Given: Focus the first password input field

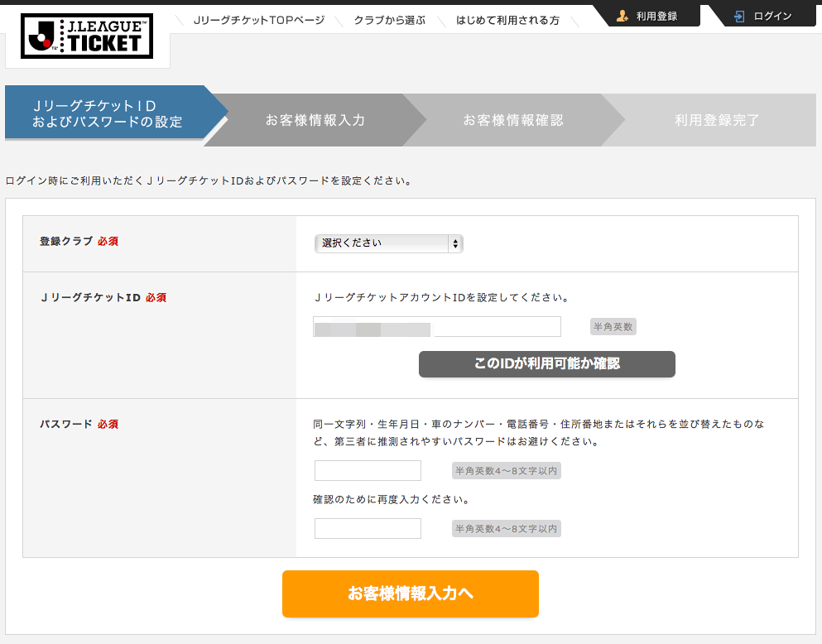Looking at the screenshot, I should (368, 470).
